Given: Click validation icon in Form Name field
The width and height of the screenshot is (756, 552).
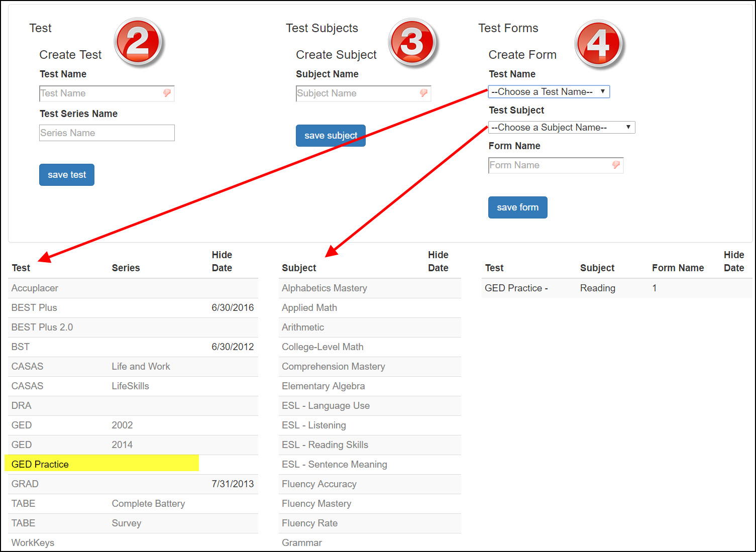Looking at the screenshot, I should pos(616,165).
